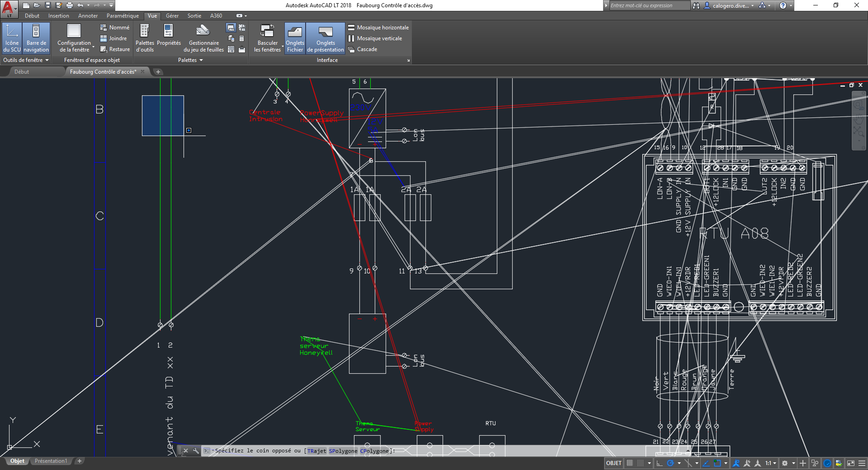868x470 pixels.
Task: Open command line customize wrench icon
Action: coord(196,451)
